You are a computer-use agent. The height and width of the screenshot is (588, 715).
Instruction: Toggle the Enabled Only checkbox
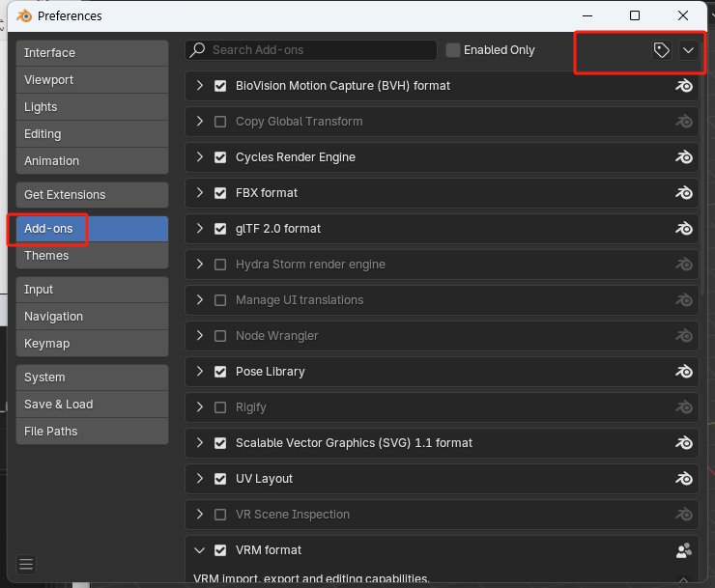coord(453,50)
